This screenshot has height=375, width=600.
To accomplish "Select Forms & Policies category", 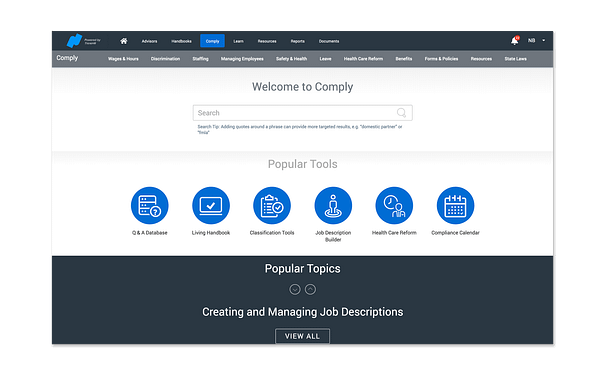I will pos(441,59).
